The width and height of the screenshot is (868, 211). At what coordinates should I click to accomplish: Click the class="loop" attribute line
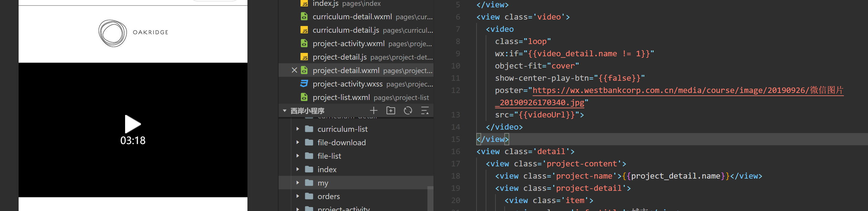point(523,42)
